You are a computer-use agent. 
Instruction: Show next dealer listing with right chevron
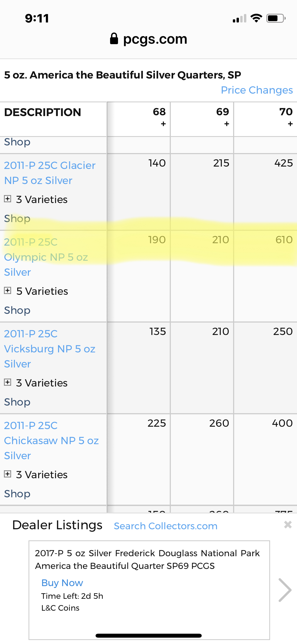pos(285,590)
